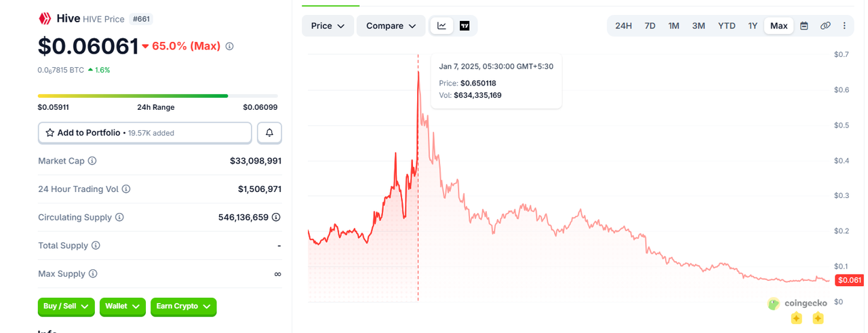Screen dimensions: 868x333
Task: Open the calendar date range picker
Action: [x=804, y=26]
